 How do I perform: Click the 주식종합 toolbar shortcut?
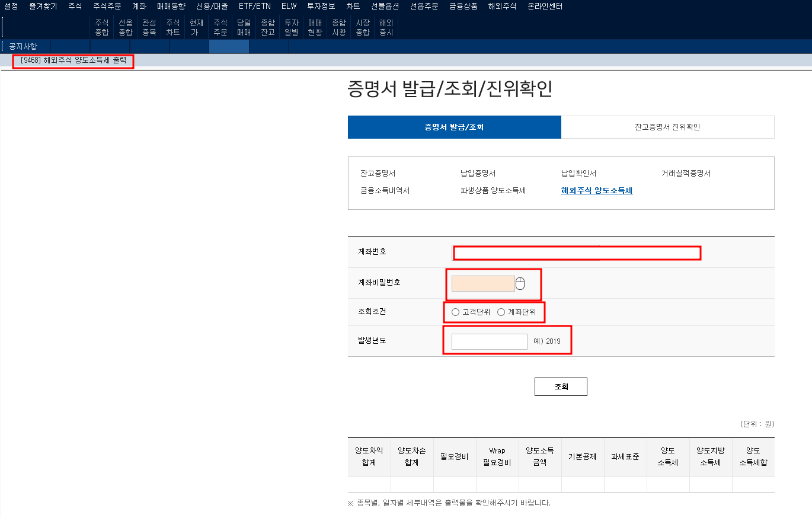pos(102,27)
